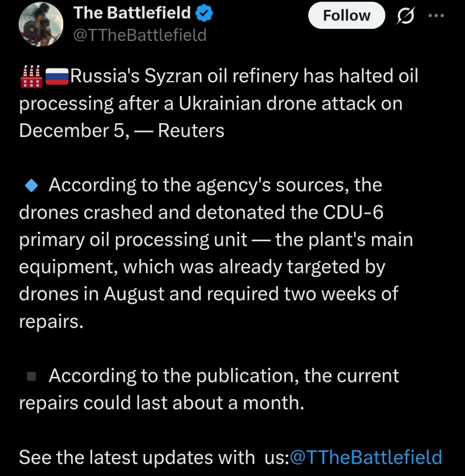Click the 'CDU-6' text in the post
This screenshot has height=476, width=465.
[353, 212]
